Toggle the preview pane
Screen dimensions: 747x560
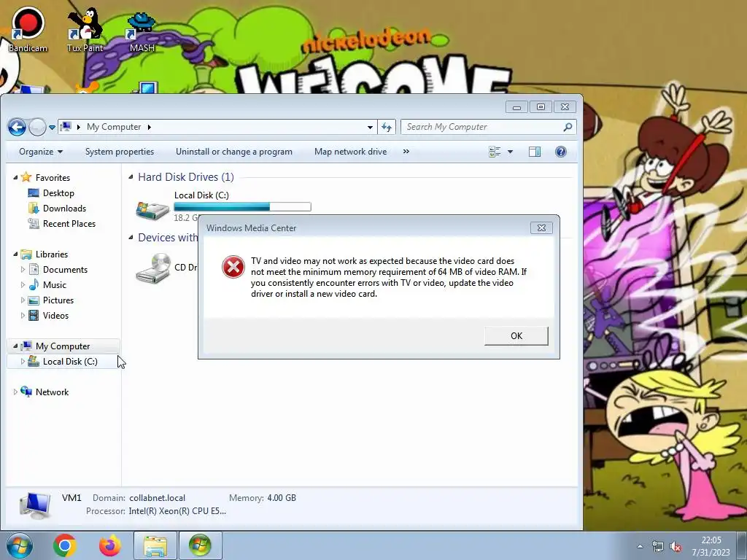(x=535, y=152)
